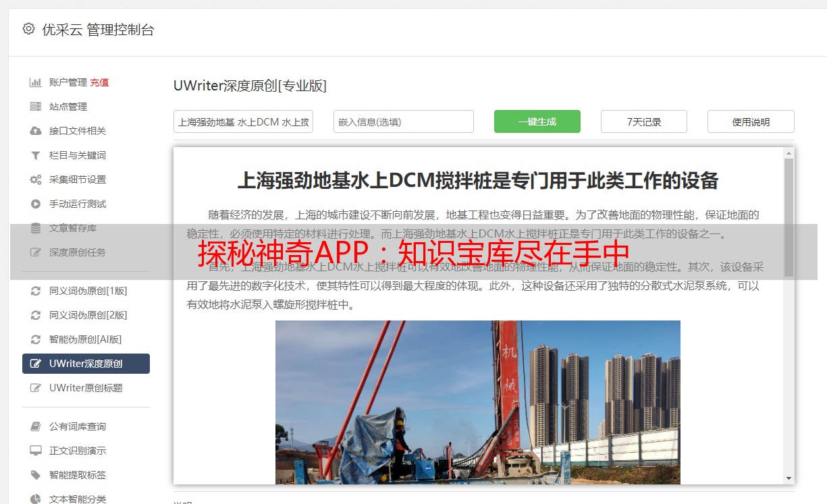Click the 智能提取标签 tag icon
Image resolution: width=827 pixels, height=504 pixels.
(36, 475)
